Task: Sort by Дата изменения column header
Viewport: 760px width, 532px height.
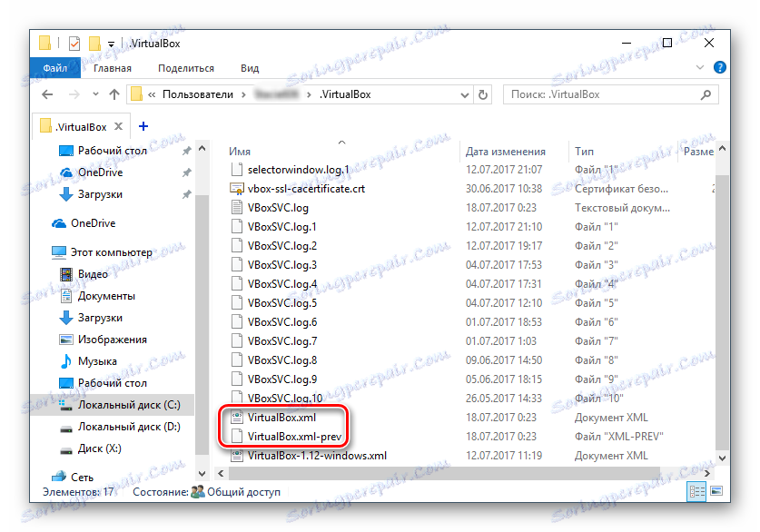Action: tap(506, 152)
